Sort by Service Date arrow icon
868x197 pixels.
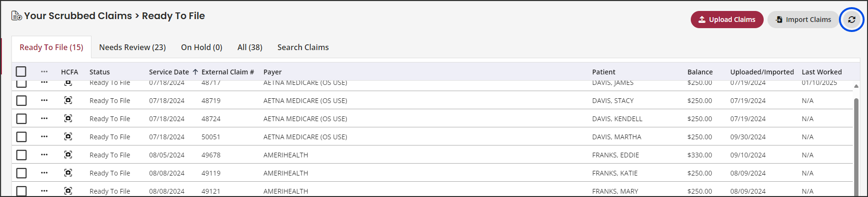tap(195, 72)
